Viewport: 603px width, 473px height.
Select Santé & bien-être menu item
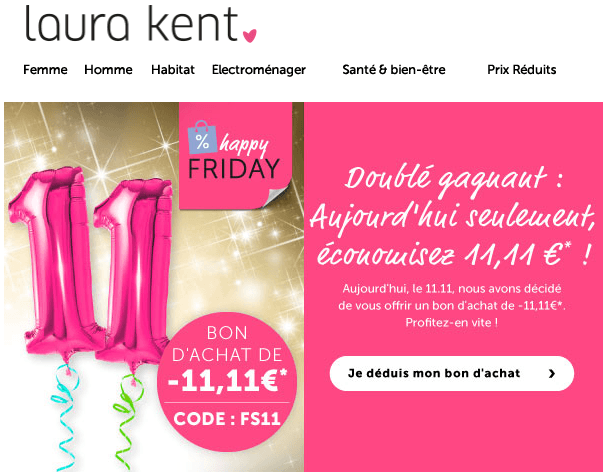[394, 70]
